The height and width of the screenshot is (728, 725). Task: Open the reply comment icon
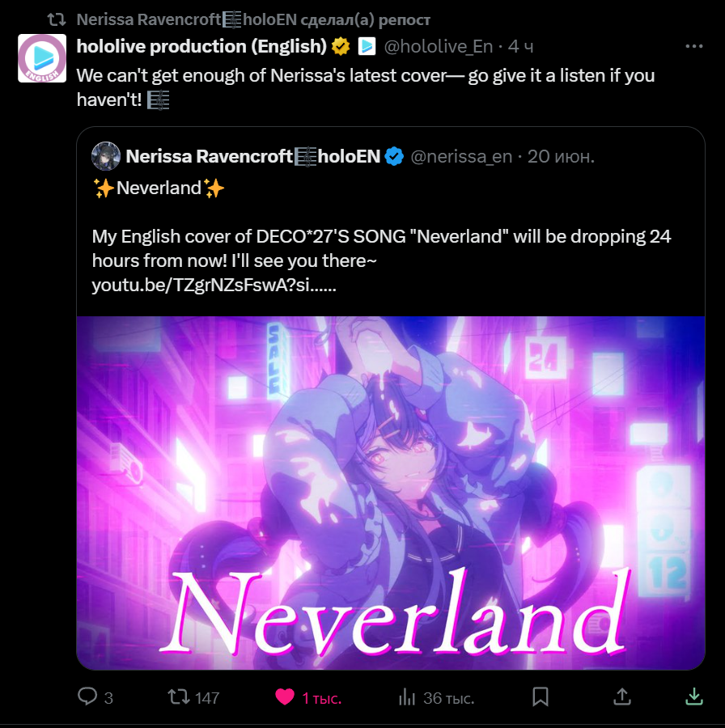tap(87, 696)
